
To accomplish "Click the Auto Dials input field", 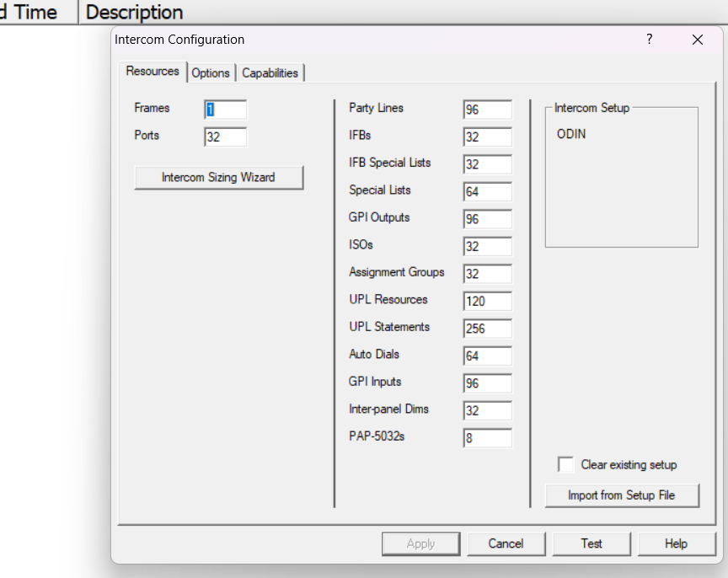I will point(487,356).
